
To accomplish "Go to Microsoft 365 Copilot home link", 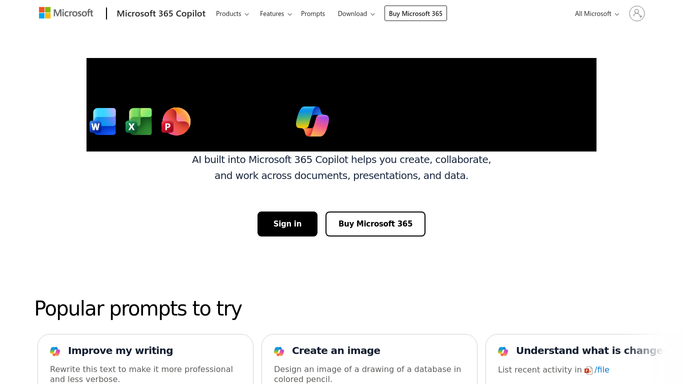I will pyautogui.click(x=161, y=13).
